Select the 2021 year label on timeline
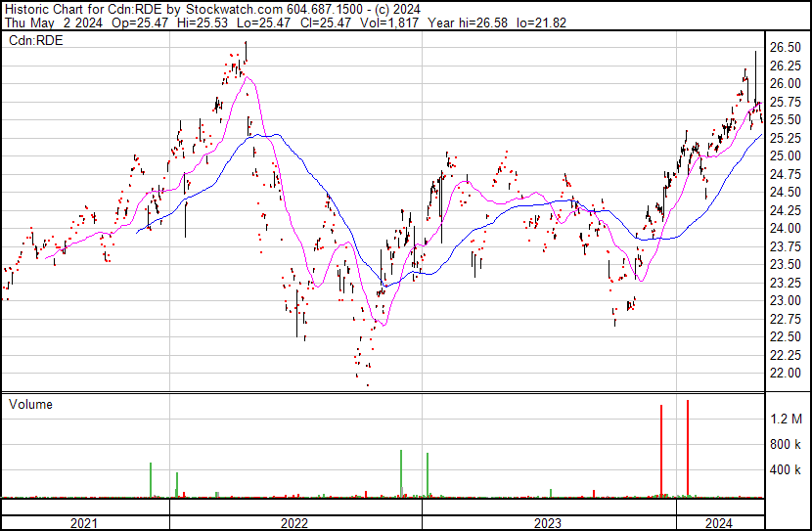The width and height of the screenshot is (812, 531). click(84, 523)
